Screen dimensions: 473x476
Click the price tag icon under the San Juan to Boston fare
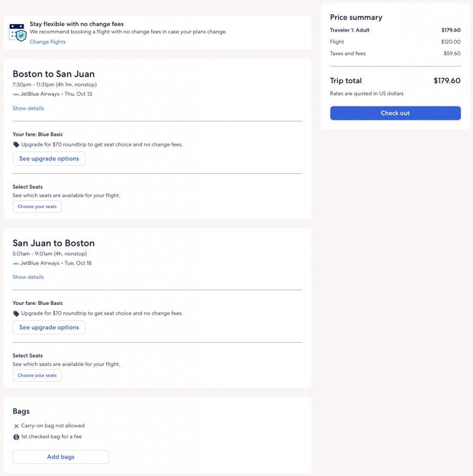pyautogui.click(x=16, y=313)
